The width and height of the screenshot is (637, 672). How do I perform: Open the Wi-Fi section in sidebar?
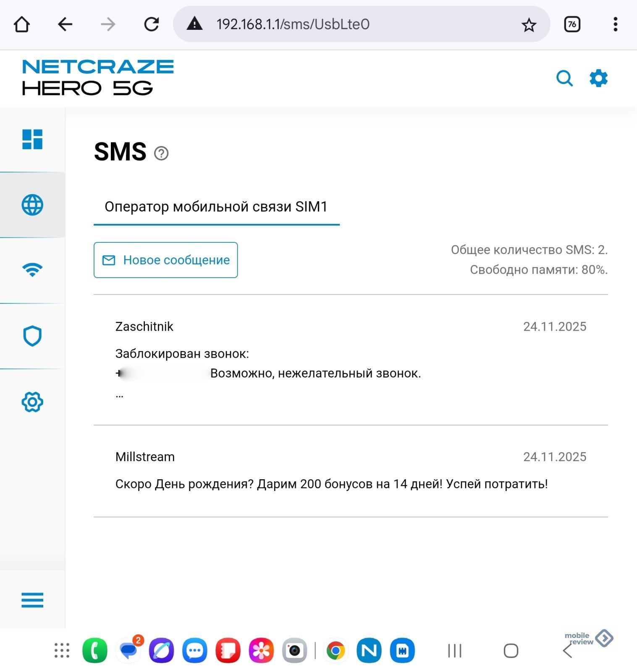point(32,270)
